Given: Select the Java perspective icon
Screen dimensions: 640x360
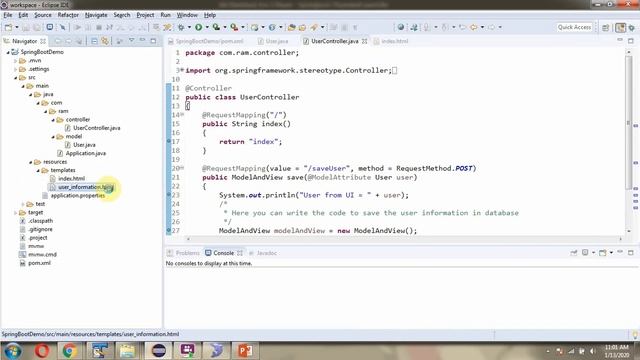Looking at the screenshot, I should (x=620, y=27).
